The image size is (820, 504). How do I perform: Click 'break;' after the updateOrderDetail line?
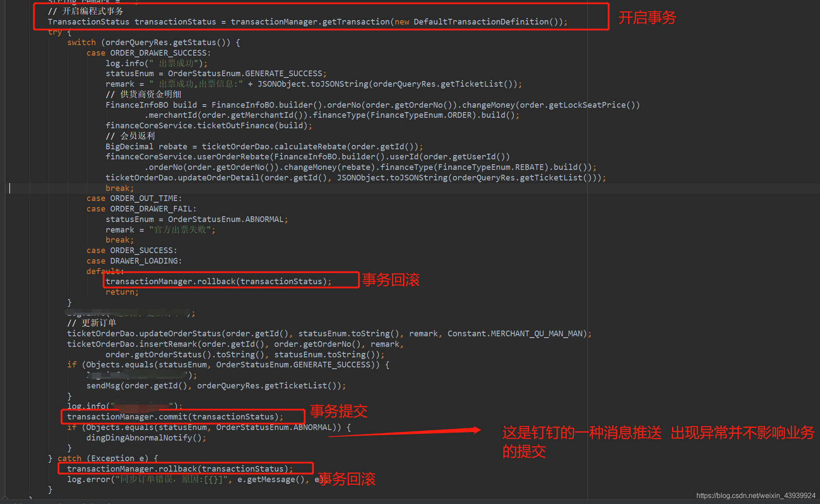[120, 188]
